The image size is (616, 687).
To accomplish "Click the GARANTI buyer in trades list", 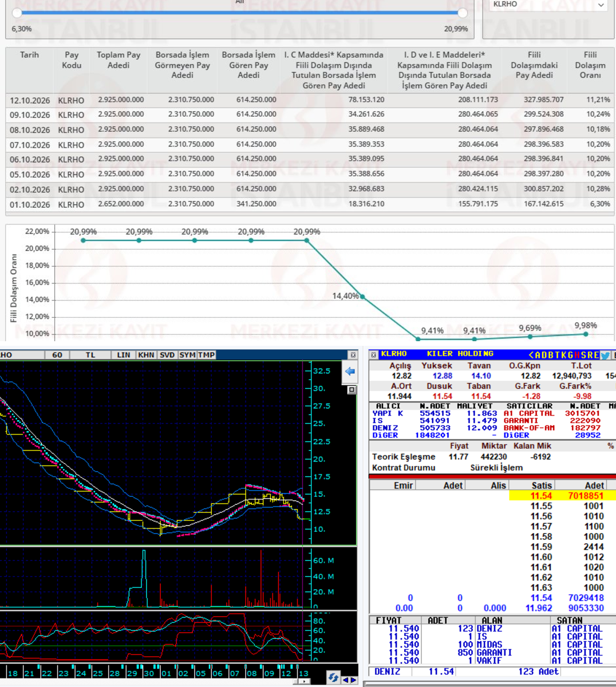I will tap(494, 653).
